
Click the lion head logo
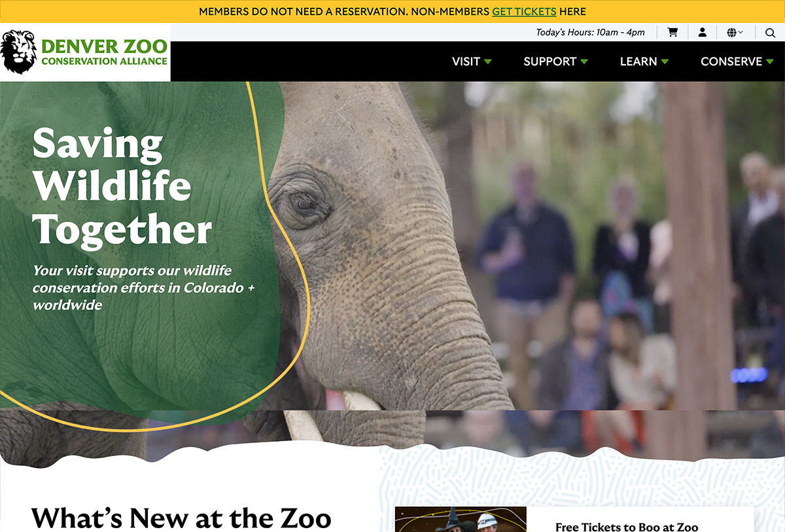[18, 52]
